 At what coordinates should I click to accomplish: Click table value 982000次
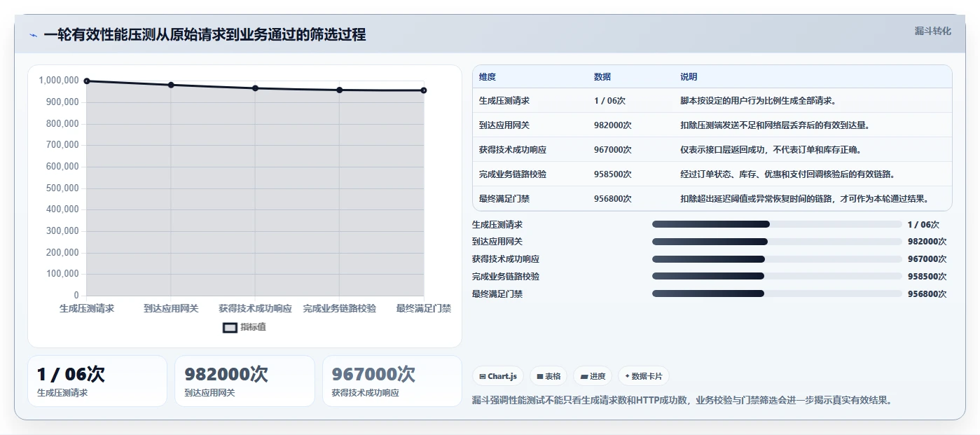(613, 125)
